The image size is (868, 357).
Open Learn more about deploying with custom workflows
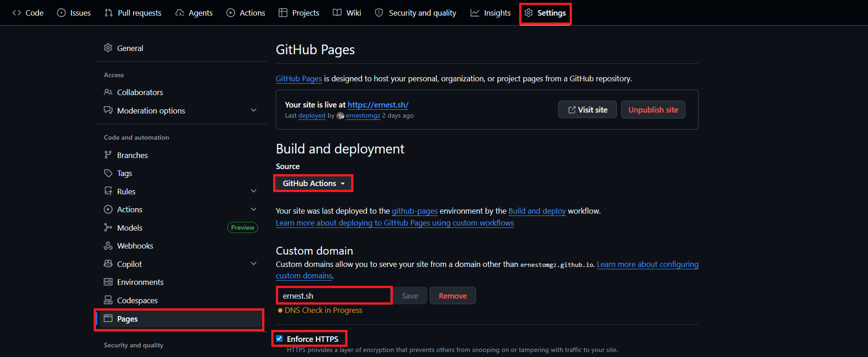coord(395,223)
